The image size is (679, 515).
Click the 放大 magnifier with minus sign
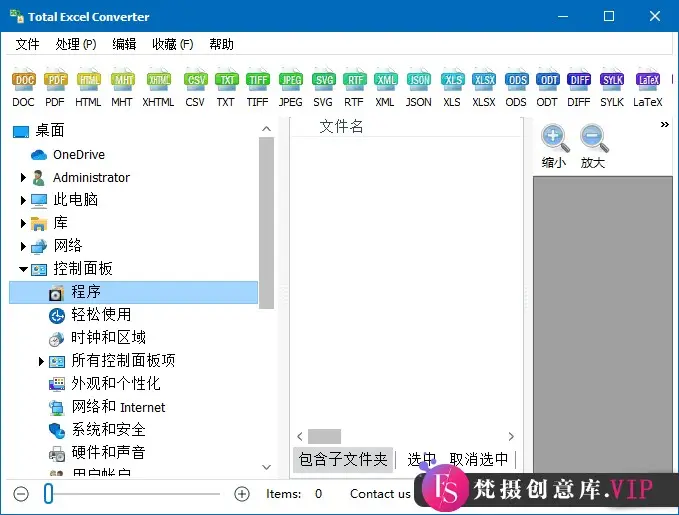point(593,146)
